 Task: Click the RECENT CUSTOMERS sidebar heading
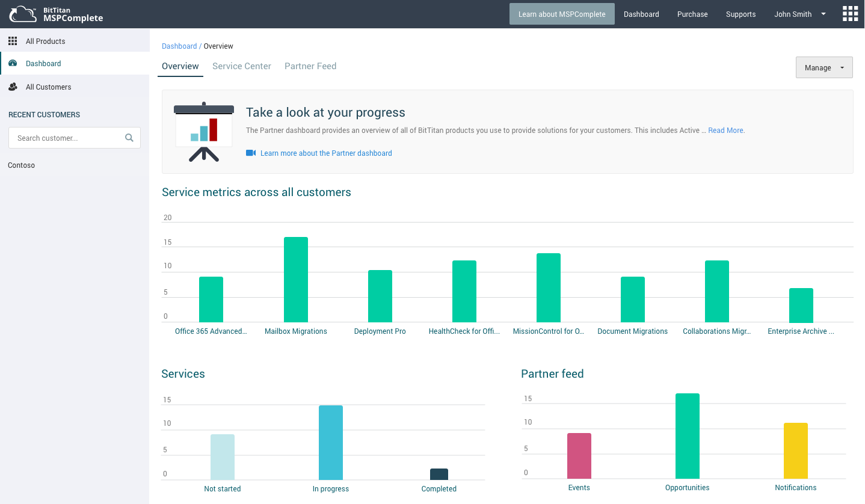tap(44, 114)
